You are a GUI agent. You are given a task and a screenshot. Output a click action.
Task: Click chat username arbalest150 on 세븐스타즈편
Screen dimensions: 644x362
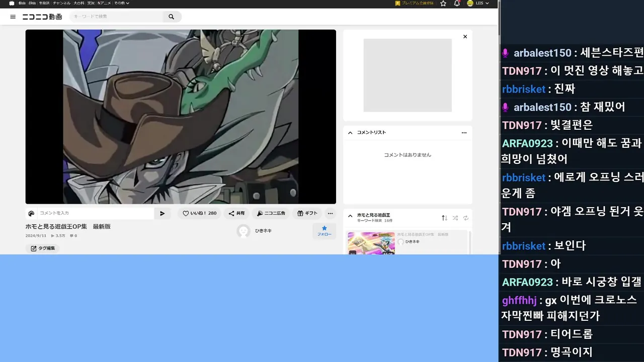(542, 53)
